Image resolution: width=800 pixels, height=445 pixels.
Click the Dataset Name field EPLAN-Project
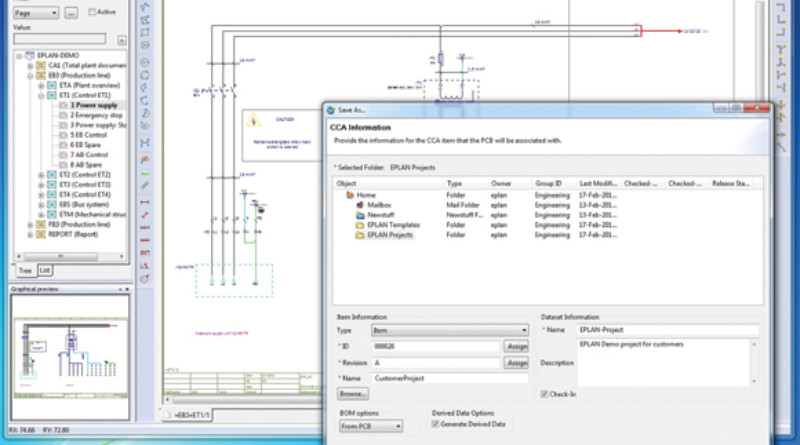point(668,330)
